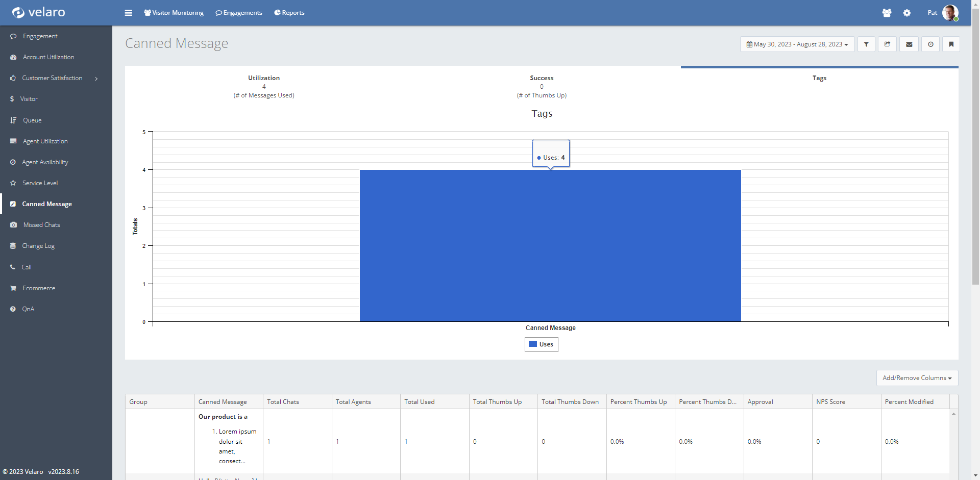Click the export share icon

(887, 44)
